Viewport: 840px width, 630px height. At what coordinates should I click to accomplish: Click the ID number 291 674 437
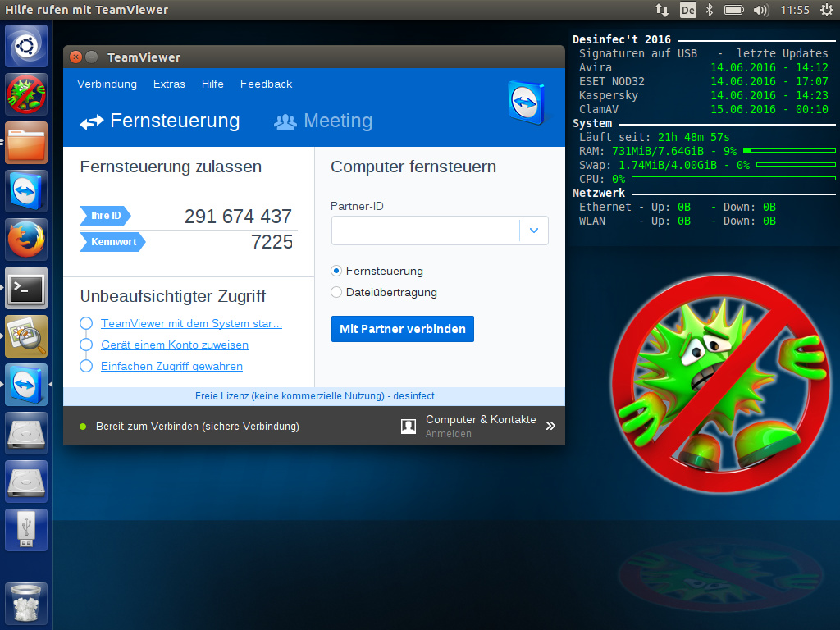[x=238, y=217]
